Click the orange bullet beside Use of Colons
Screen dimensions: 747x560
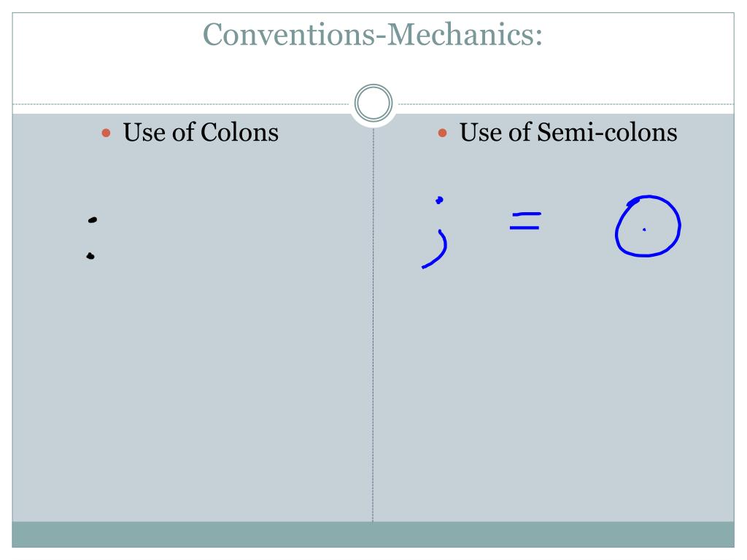click(x=107, y=133)
